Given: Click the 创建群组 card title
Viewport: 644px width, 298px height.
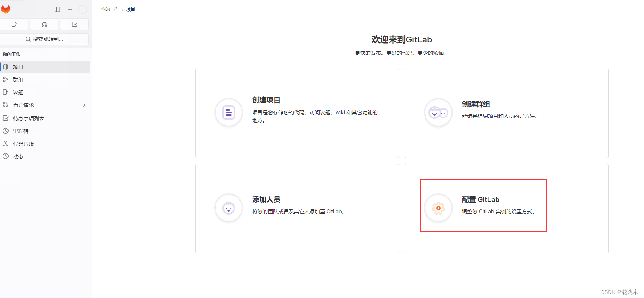Looking at the screenshot, I should [476, 104].
